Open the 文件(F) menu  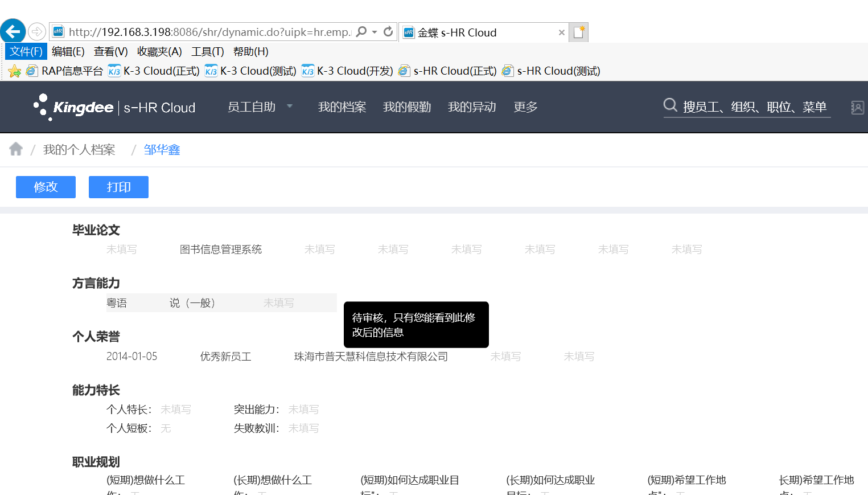(x=26, y=51)
